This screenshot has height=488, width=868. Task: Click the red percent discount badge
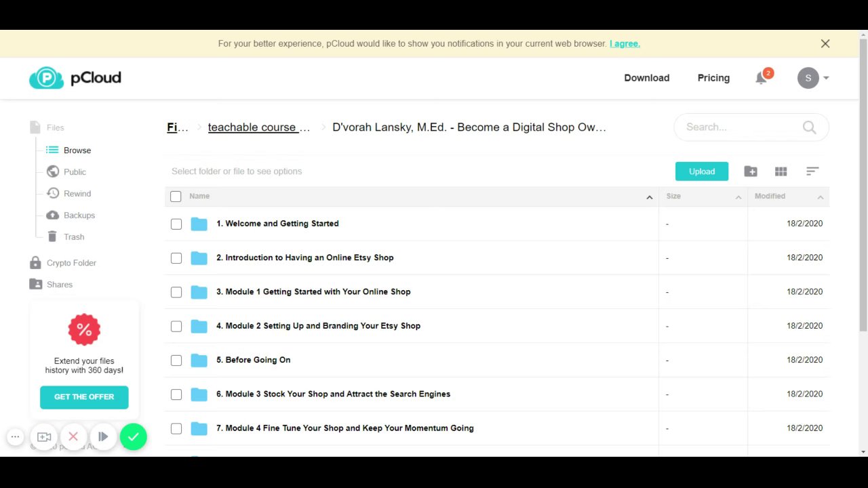click(x=84, y=330)
